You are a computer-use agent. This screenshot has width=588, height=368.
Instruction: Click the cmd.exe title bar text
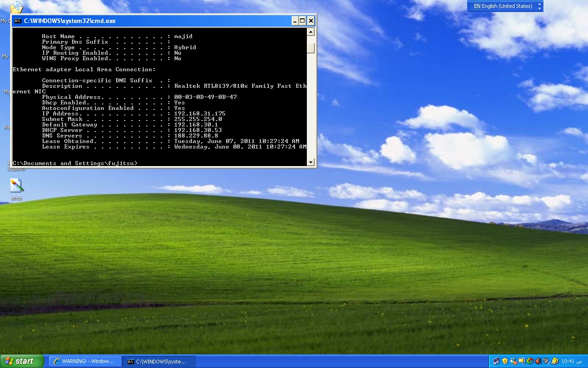(70, 21)
